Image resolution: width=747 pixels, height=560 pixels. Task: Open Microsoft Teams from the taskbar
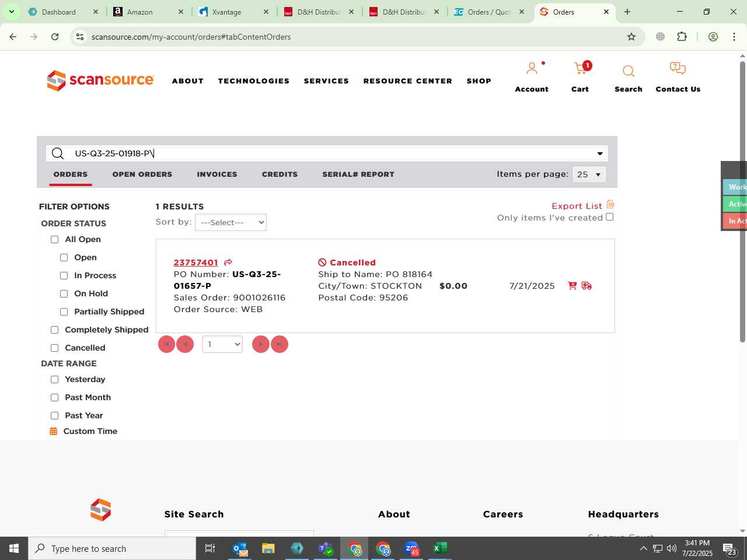(x=326, y=548)
